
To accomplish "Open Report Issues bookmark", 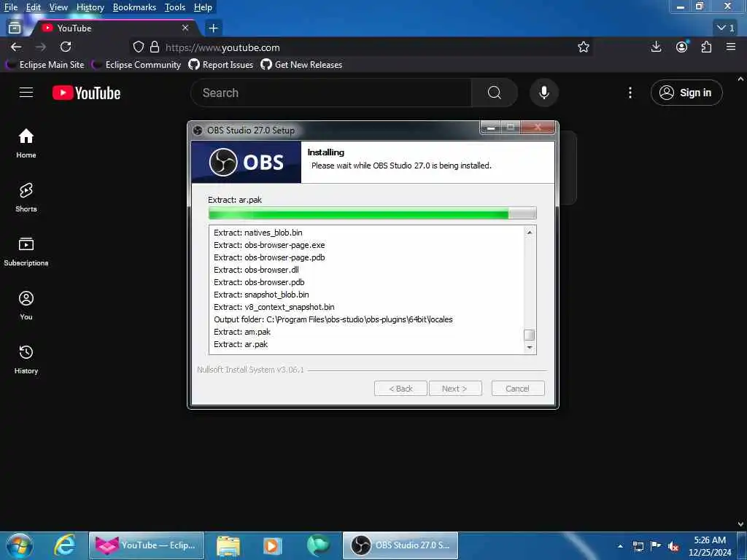I will click(x=221, y=65).
